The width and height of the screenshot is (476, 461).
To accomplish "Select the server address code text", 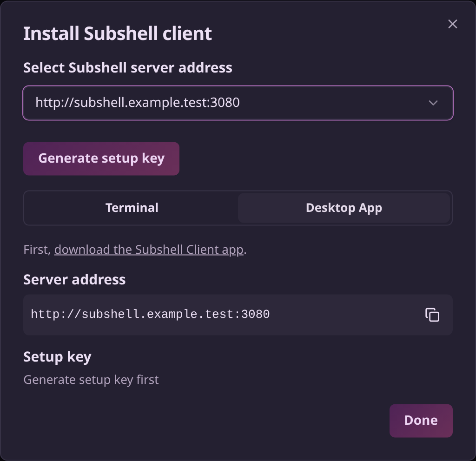I will point(150,314).
